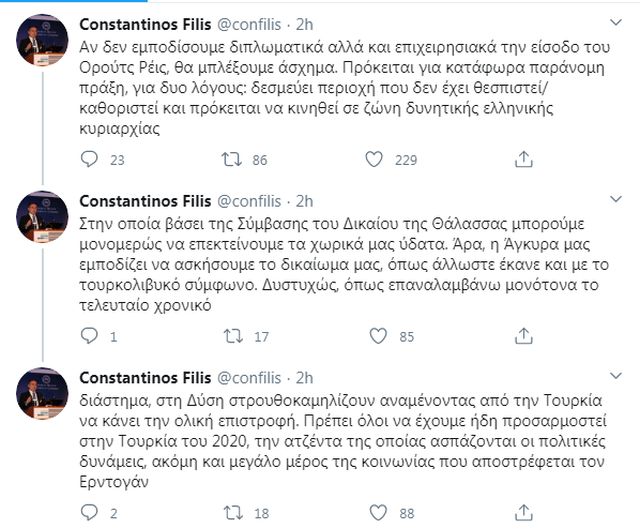Screen dimensions: 640x529
Task: Click the 2h timestamp on first tweet
Action: click(x=304, y=22)
